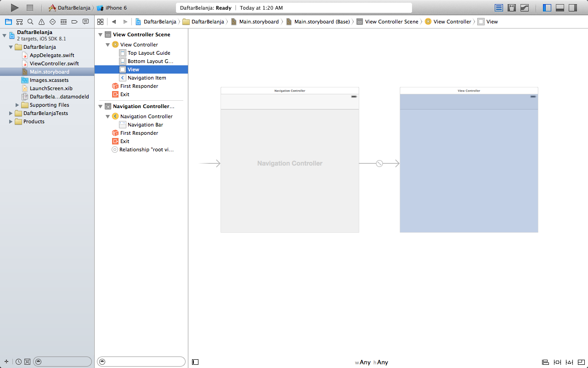Viewport: 588px width, 368px height.
Task: Show the Debug area
Action: [559, 7]
